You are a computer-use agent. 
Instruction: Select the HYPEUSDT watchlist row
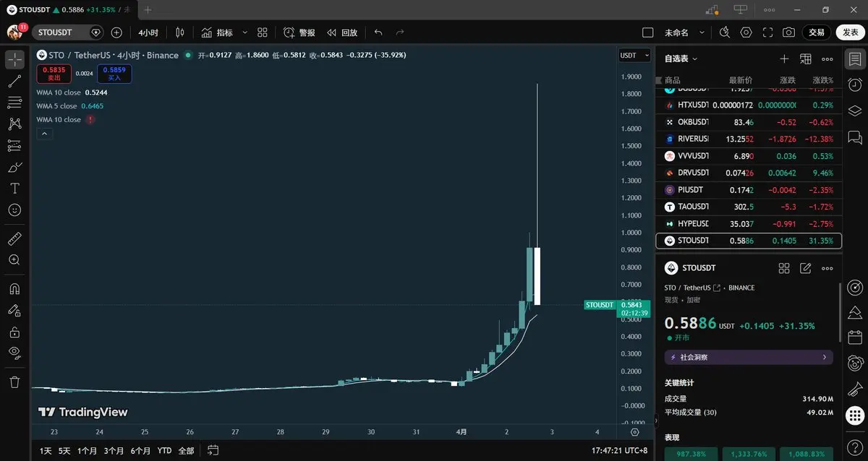[749, 224]
